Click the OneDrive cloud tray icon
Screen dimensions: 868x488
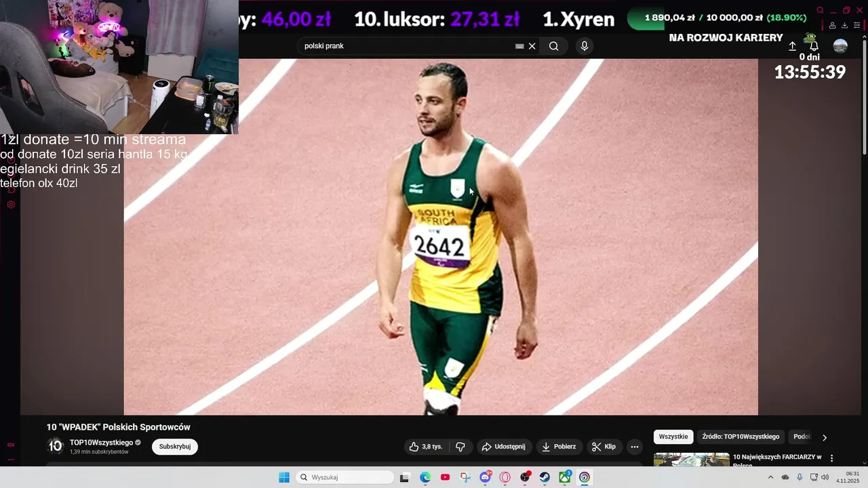[785, 477]
